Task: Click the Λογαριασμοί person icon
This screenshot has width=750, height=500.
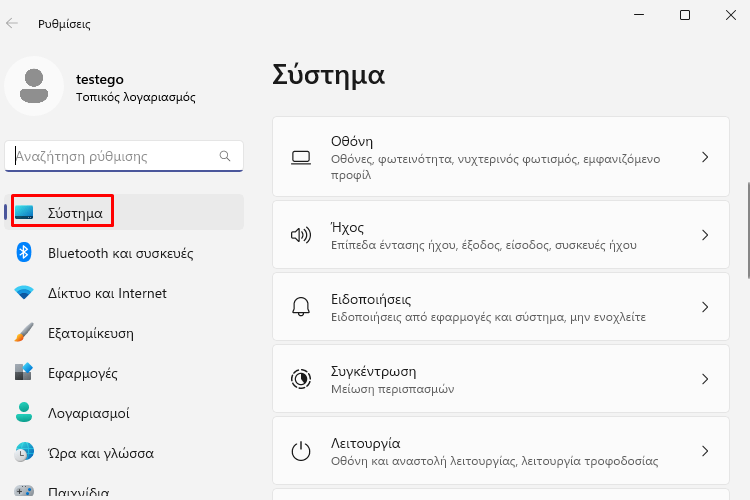Action: (x=24, y=412)
